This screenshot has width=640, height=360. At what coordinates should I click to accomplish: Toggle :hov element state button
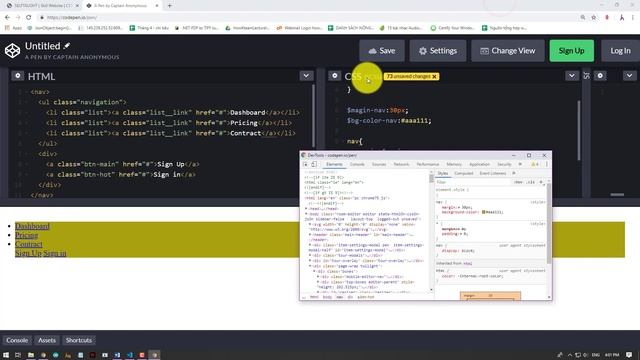point(518,182)
